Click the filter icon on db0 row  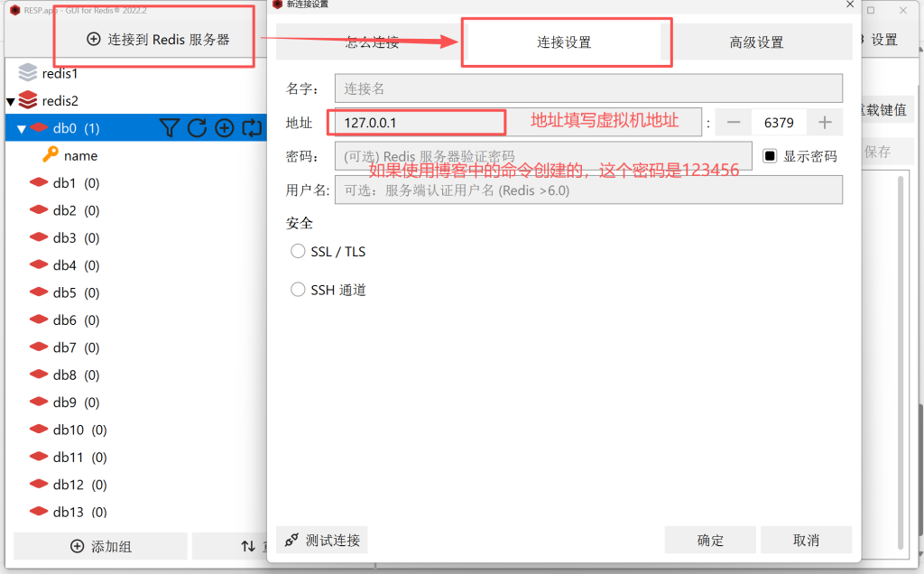(170, 128)
